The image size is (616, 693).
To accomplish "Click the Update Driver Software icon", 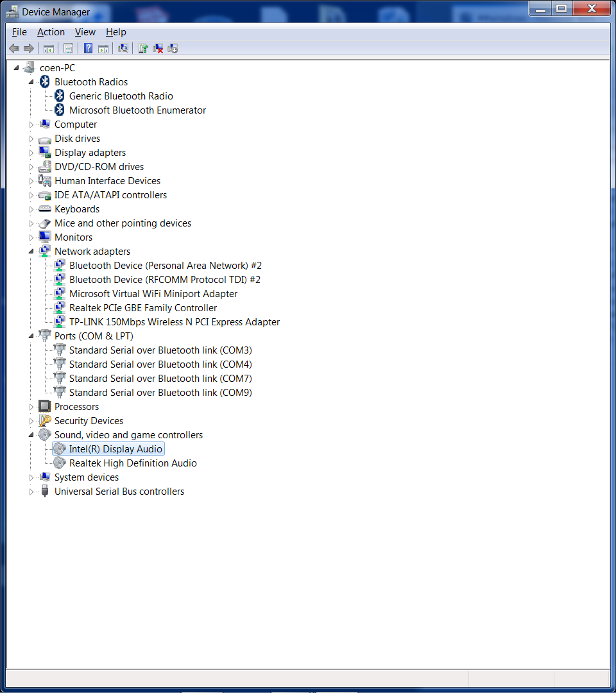I will pos(142,49).
